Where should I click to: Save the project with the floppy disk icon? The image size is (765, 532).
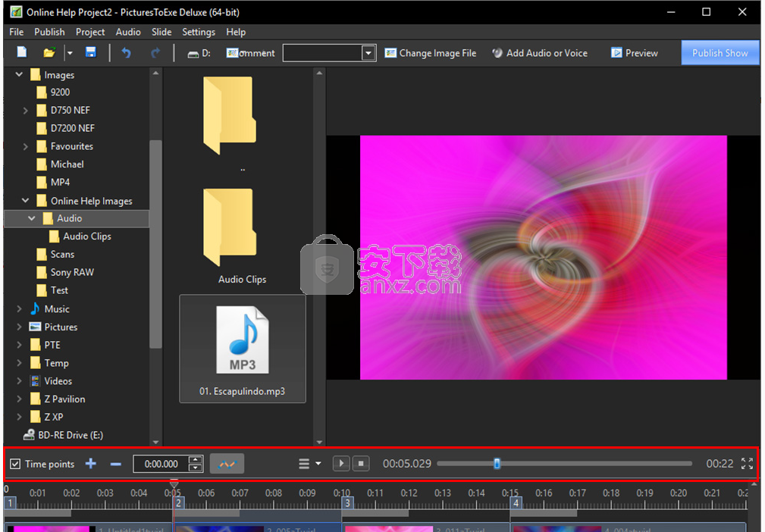[91, 52]
